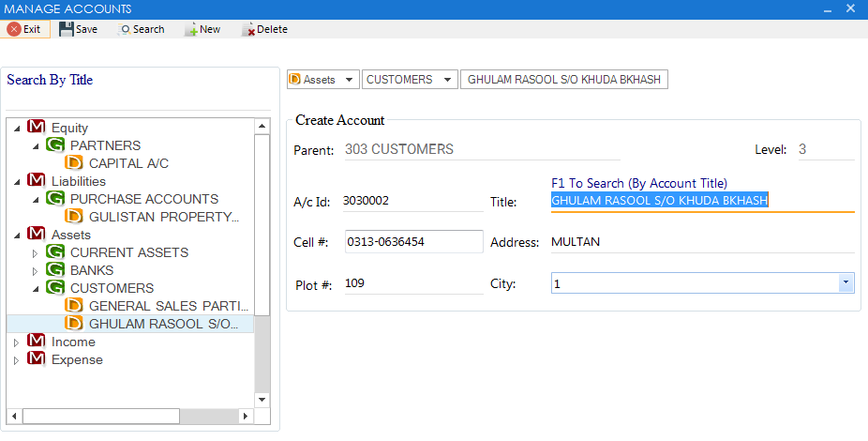
Task: Expand the Expense tree node
Action: [17, 360]
